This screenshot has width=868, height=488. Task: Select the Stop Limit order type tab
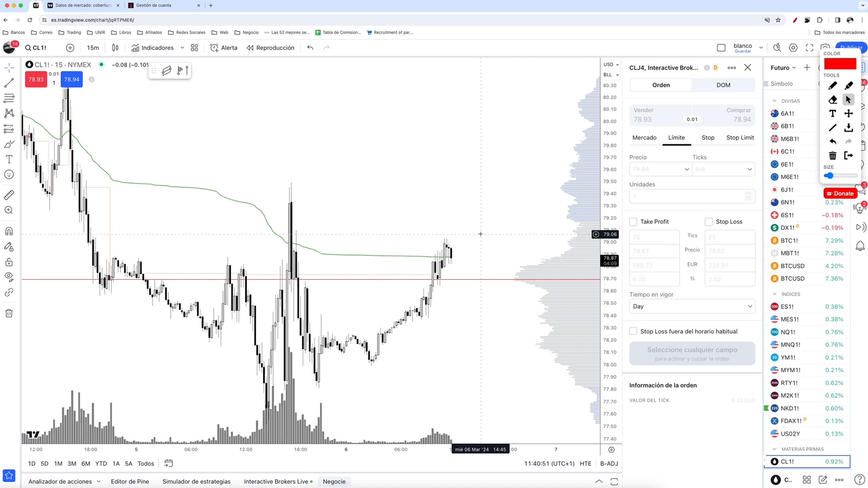[x=740, y=138]
